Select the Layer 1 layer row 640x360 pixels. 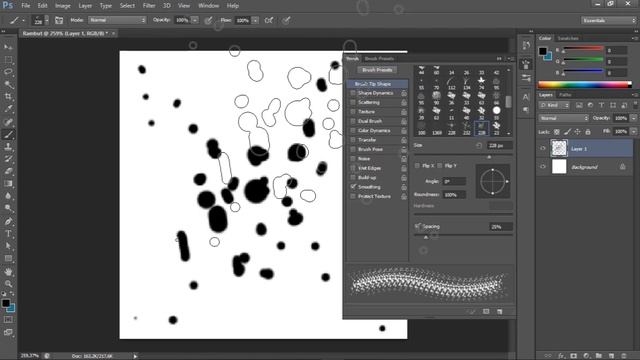coord(585,149)
